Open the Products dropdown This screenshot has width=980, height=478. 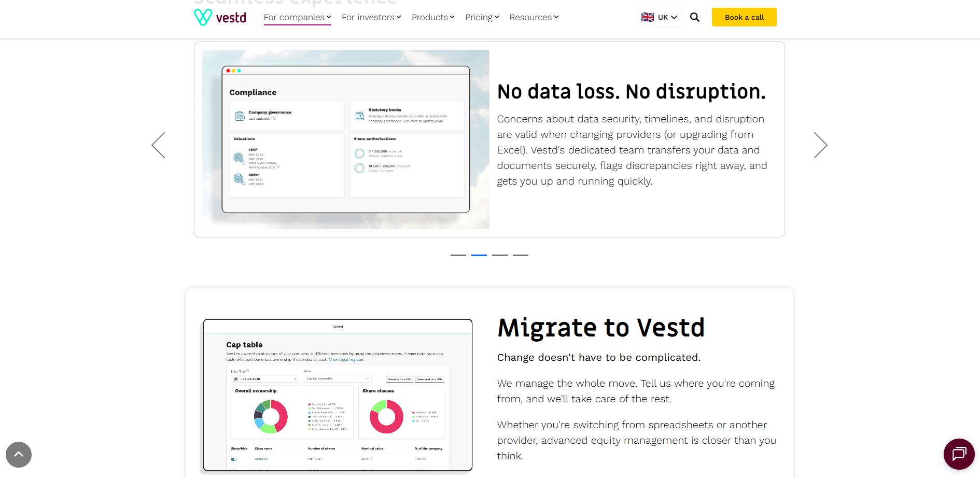click(x=433, y=17)
